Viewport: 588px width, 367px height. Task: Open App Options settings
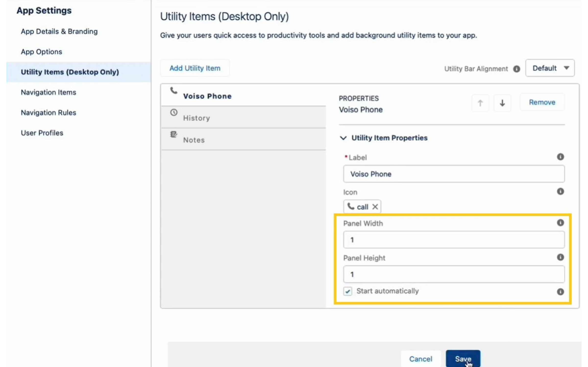click(41, 52)
